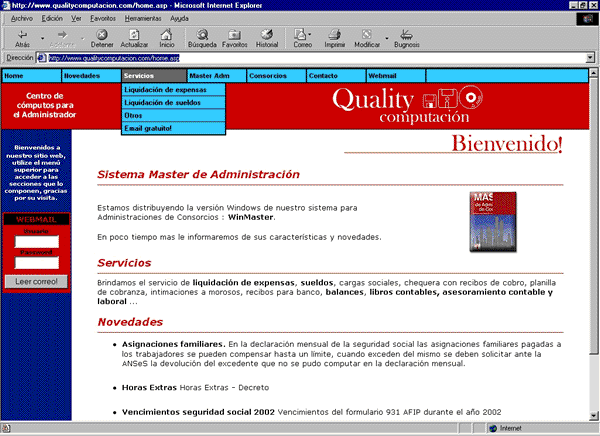
Task: Click the Internet status bar text
Action: point(510,428)
